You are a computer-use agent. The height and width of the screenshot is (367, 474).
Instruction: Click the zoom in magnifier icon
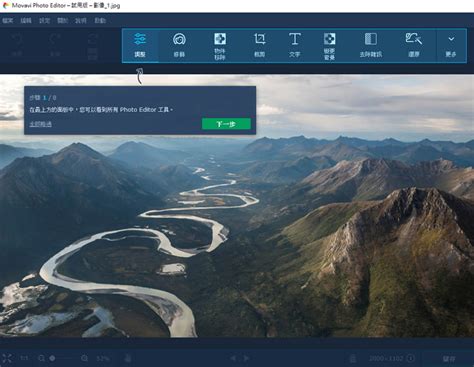click(x=84, y=358)
